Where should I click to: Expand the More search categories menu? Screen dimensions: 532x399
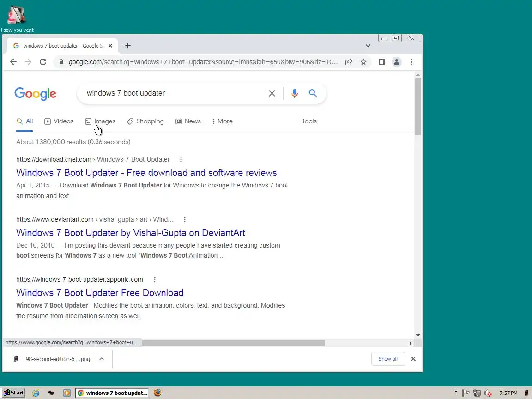tap(222, 121)
